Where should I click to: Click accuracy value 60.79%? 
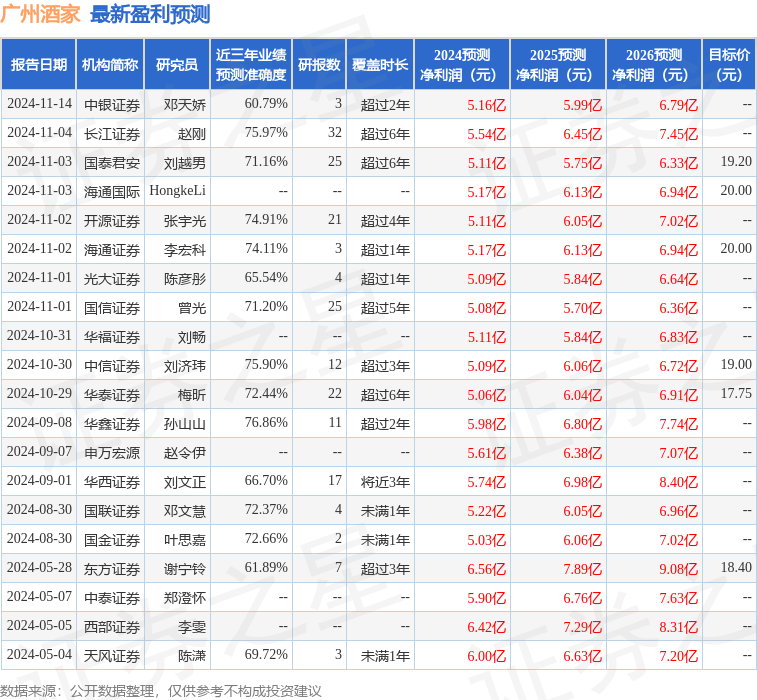pos(266,103)
